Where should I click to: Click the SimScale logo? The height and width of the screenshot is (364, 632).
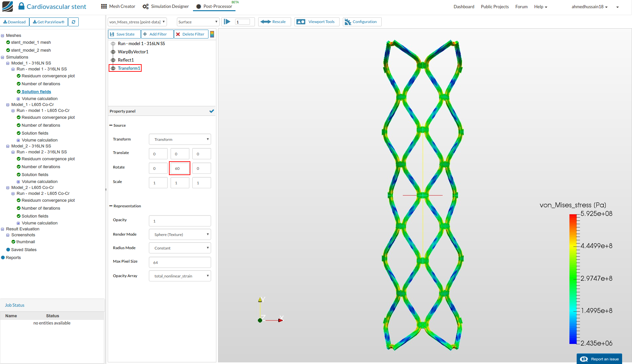[x=7, y=6]
